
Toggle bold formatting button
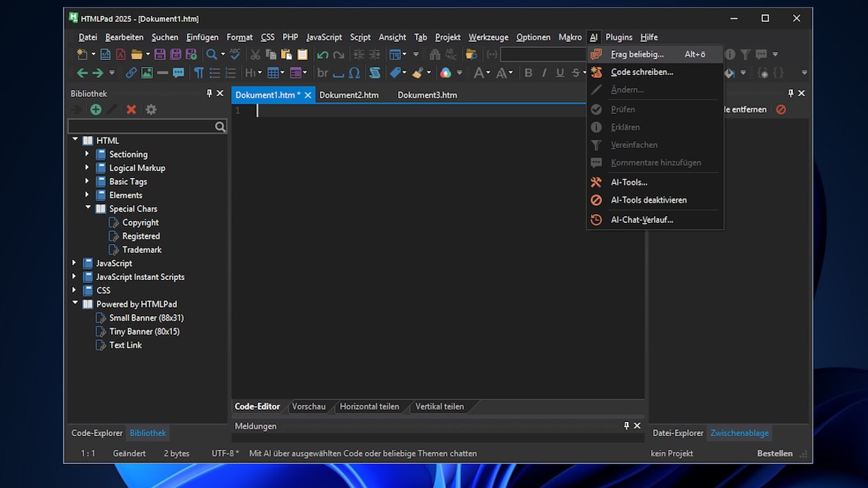pyautogui.click(x=528, y=73)
